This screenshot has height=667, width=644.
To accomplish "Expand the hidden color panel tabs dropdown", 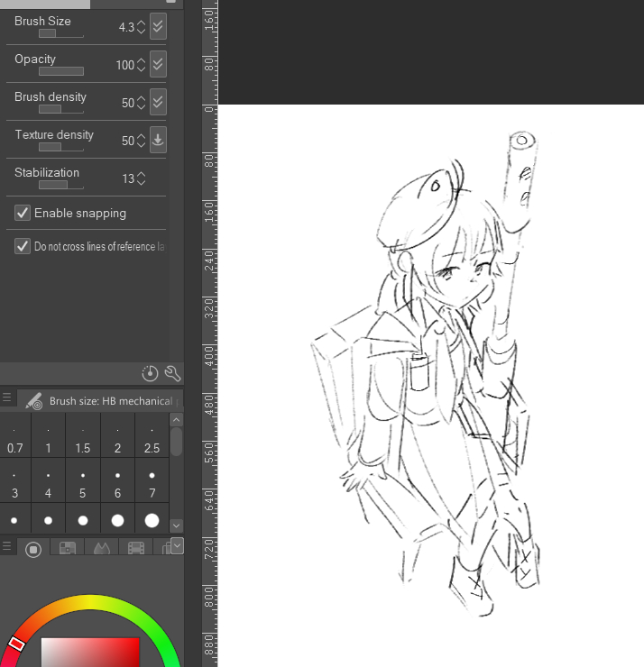I will coord(177,545).
